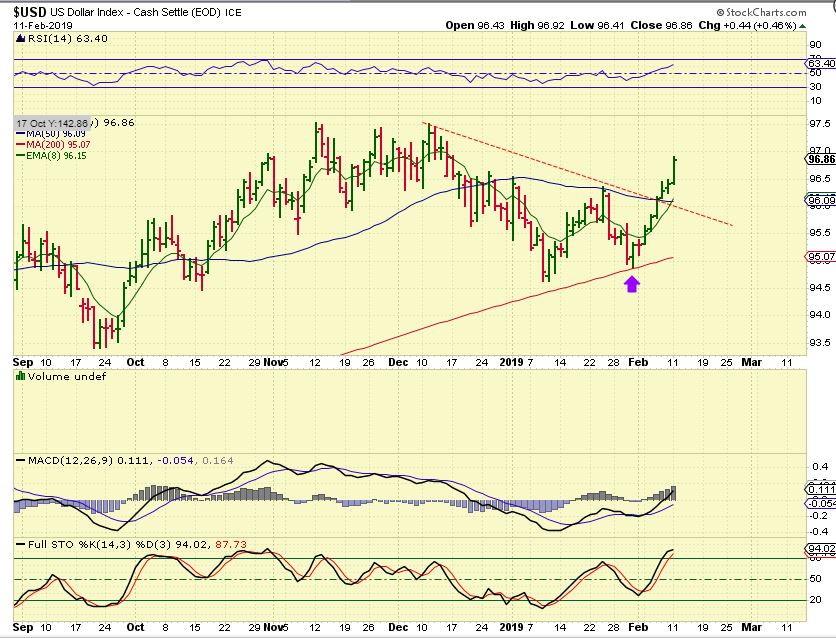This screenshot has height=638, width=836.
Task: Click the blue 96.09 tag on right axis
Action: pos(820,201)
